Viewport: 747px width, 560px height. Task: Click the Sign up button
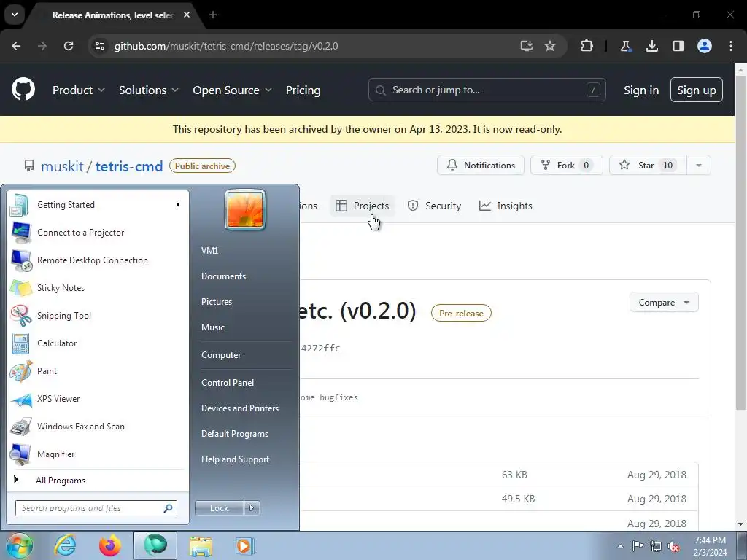point(697,90)
